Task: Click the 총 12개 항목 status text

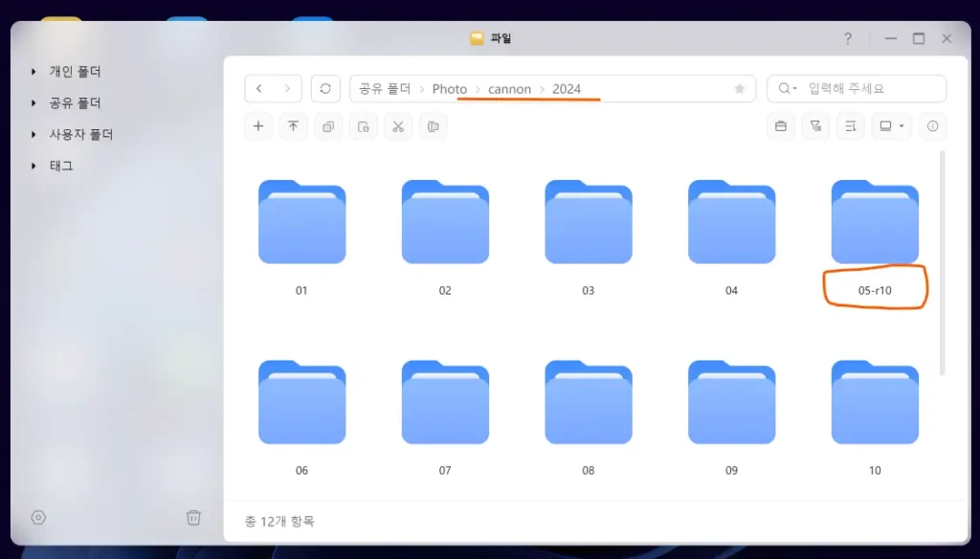Action: click(x=279, y=522)
